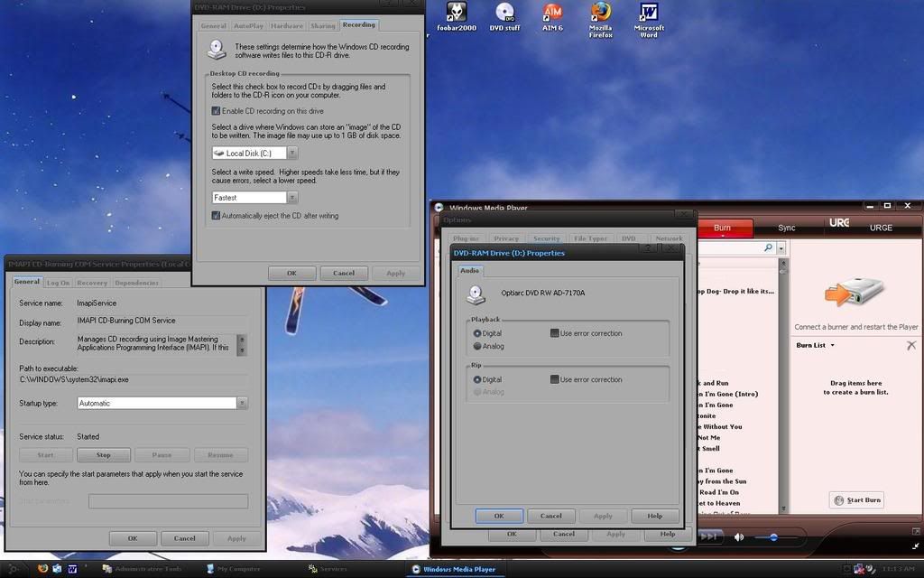Click the search magnifier in Media Player
This screenshot has height=578, width=924.
click(x=768, y=247)
